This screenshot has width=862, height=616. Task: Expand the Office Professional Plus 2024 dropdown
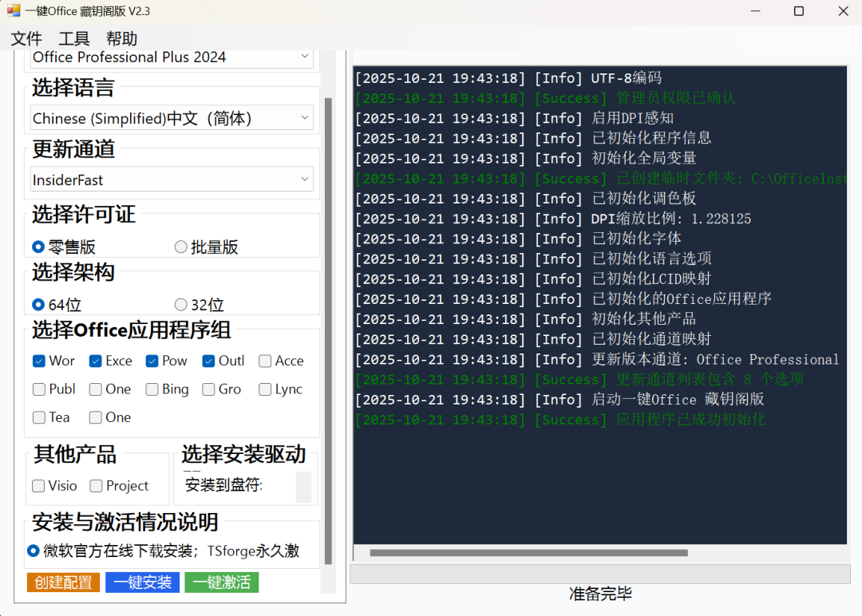click(x=172, y=57)
